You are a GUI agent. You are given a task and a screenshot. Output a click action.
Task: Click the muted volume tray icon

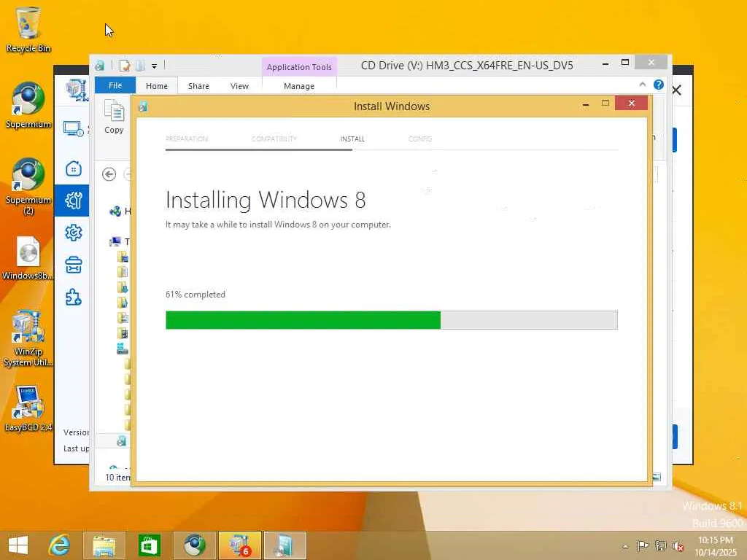(x=678, y=545)
